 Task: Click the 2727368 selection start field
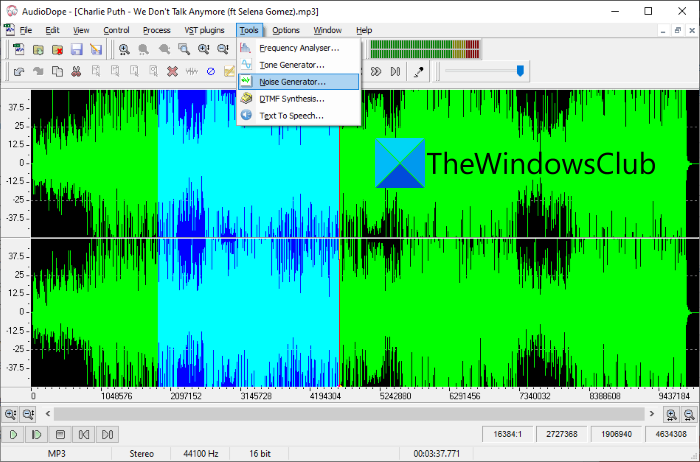[562, 434]
